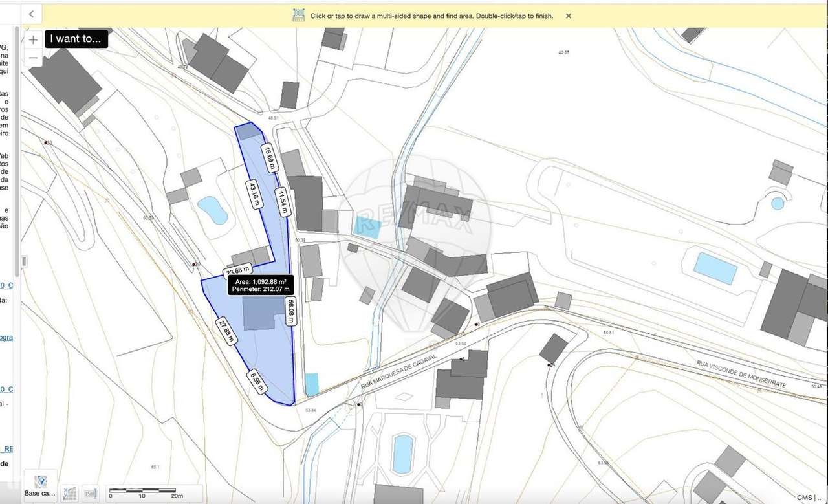The image size is (828, 504).
Task: Open the "I want to..." menu
Action: tap(76, 39)
